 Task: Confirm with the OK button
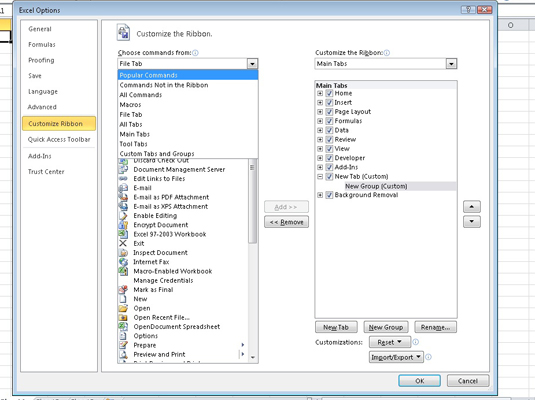pyautogui.click(x=419, y=381)
